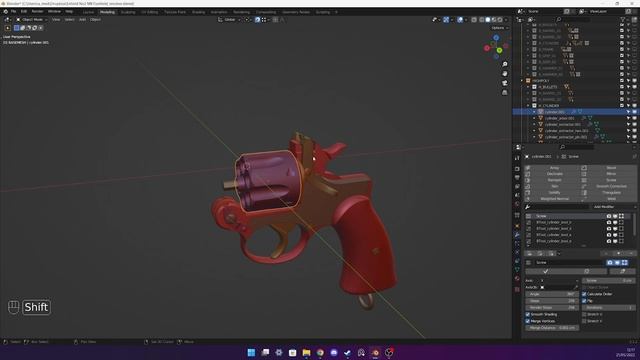Viewport: 640px width, 360px height.
Task: Toggle Merge Vertices checkbox
Action: 528,321
